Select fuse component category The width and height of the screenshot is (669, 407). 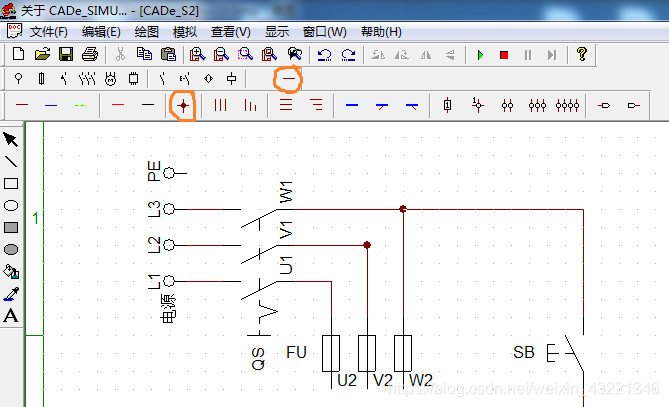(41, 78)
